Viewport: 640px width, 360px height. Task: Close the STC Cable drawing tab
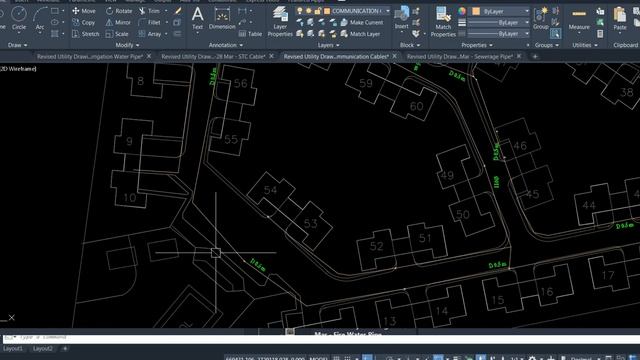[271, 56]
